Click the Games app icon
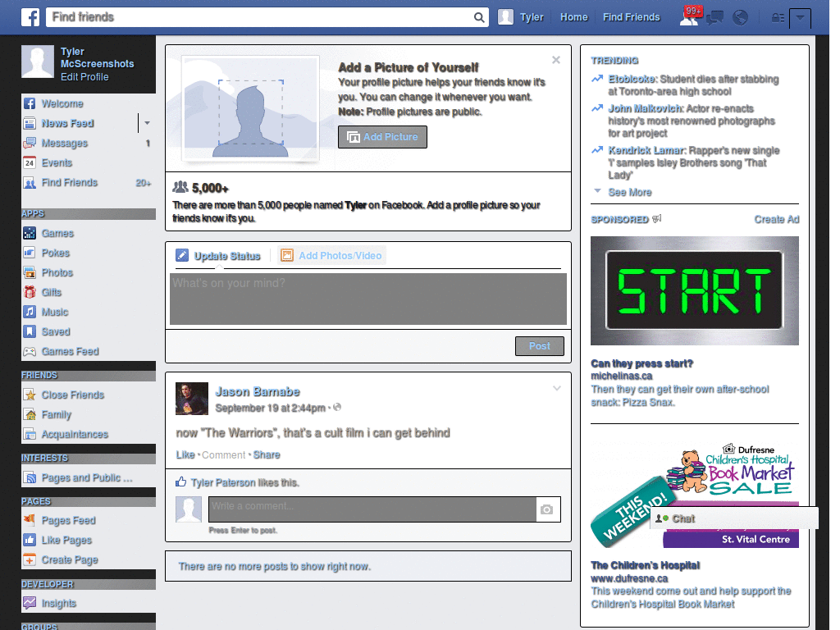840x630 pixels. click(x=30, y=233)
